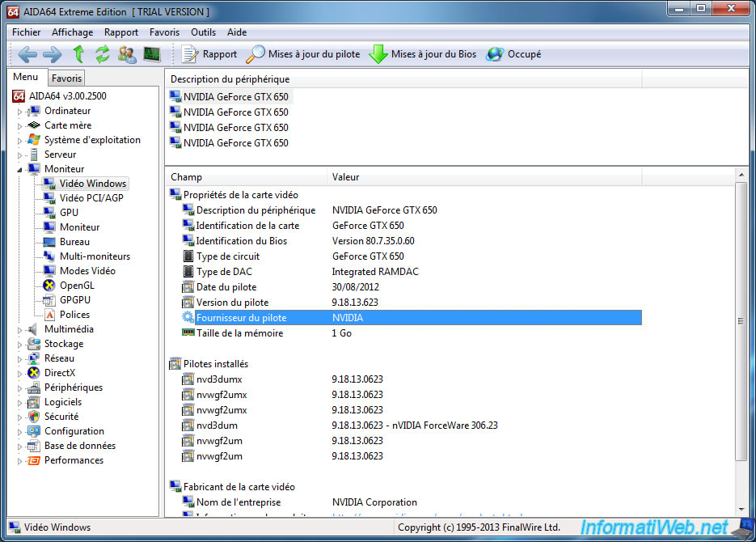Open the Rapport report wizard
Screen dimensions: 756x542
209,54
